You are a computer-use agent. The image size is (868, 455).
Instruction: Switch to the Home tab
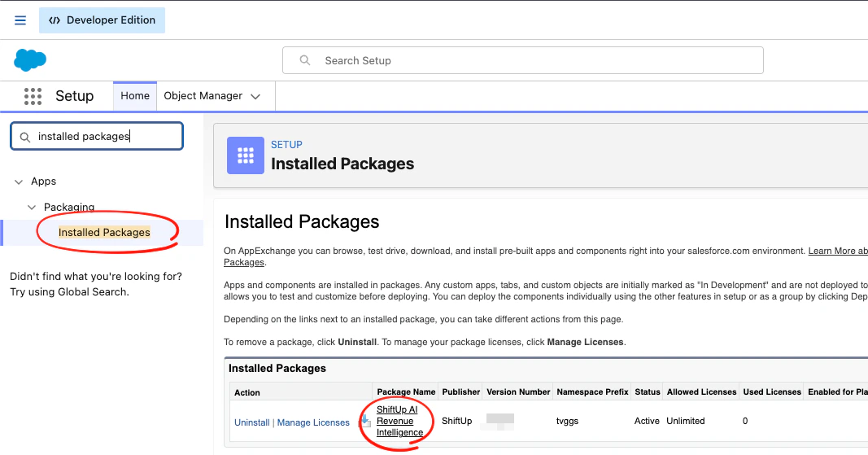coord(135,95)
